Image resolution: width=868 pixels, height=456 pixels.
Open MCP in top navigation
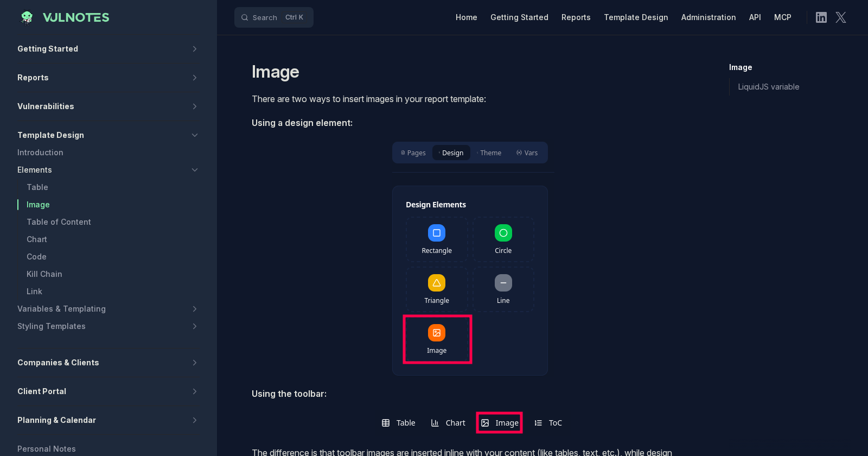click(x=783, y=17)
